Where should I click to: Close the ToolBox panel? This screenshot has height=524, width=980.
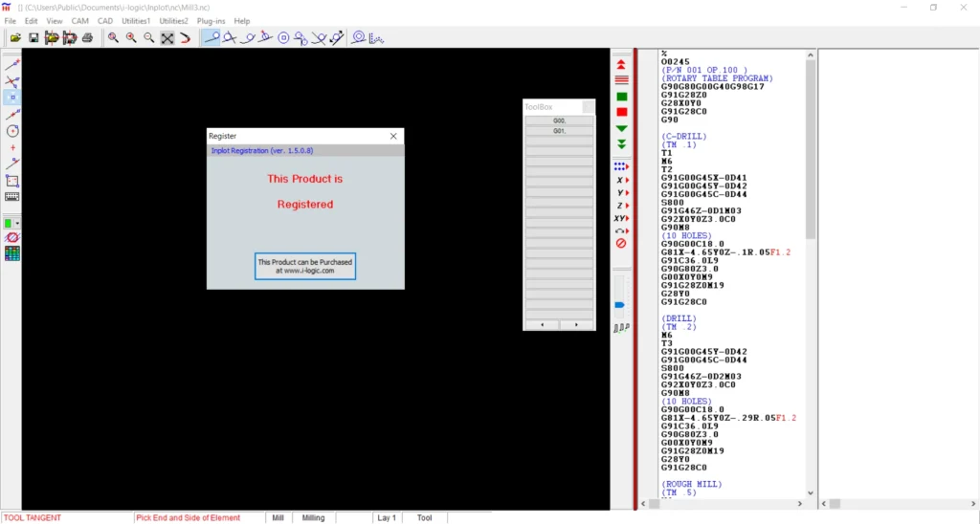[588, 107]
